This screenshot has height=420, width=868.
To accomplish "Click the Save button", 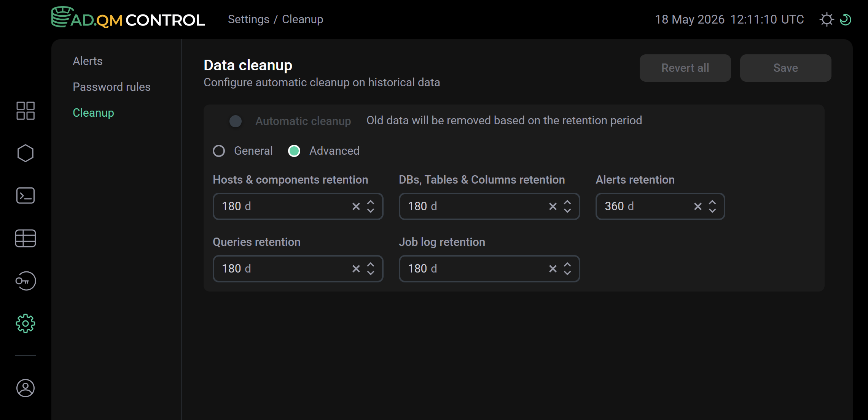I will 785,68.
